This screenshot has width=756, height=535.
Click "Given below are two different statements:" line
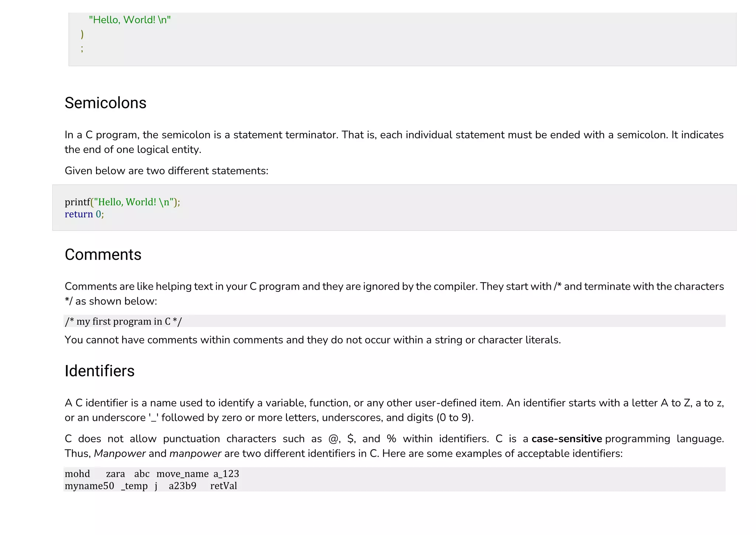click(x=166, y=171)
